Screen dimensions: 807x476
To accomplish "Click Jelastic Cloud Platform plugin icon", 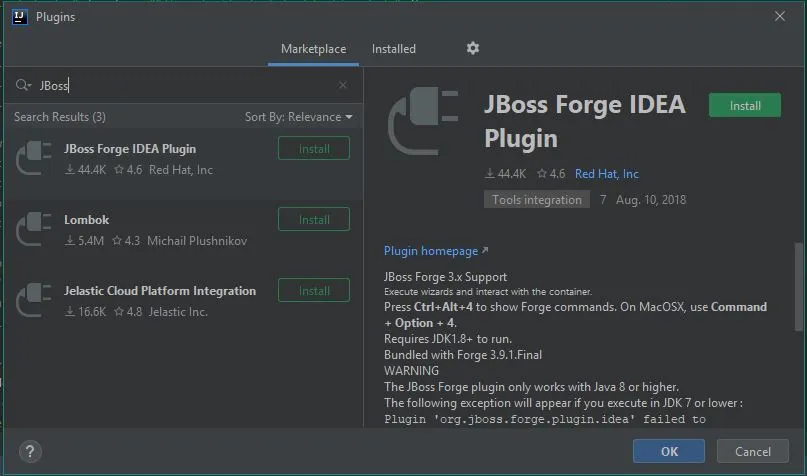I will (34, 301).
